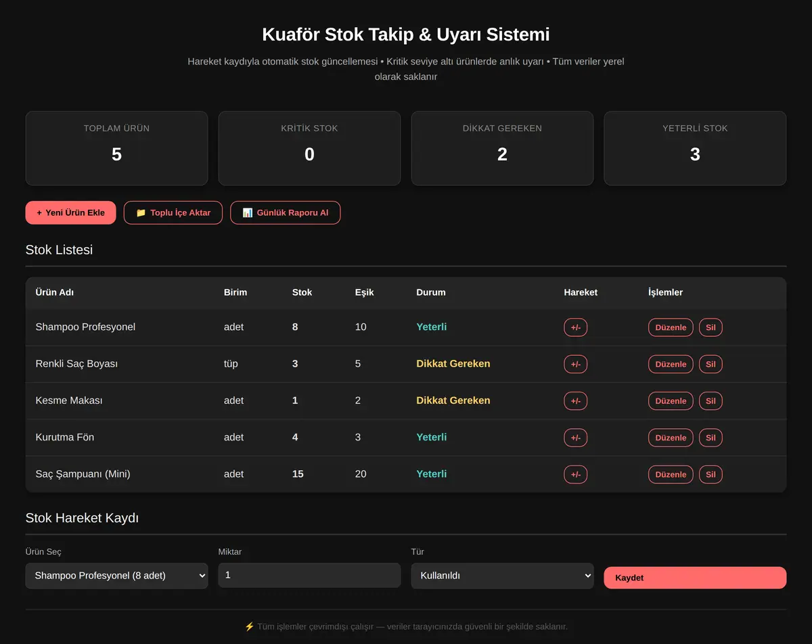
Task: Click the Yeni Ürün Ekle button
Action: tap(70, 212)
